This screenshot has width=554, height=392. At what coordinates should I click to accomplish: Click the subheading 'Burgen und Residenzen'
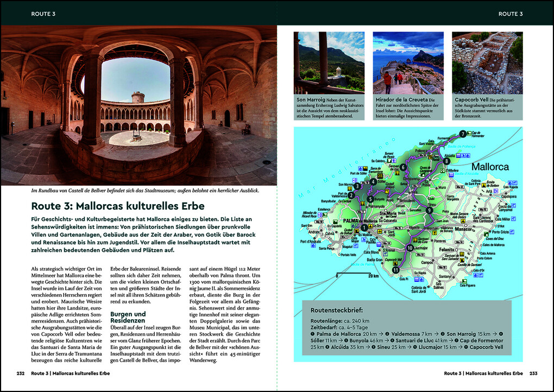128,317
